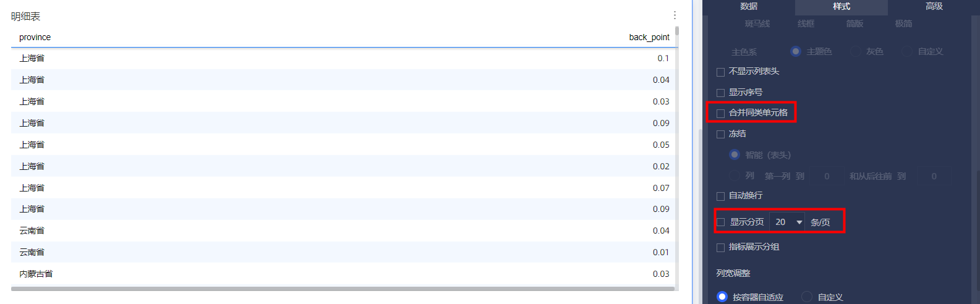Click the back_point column header

point(649,38)
